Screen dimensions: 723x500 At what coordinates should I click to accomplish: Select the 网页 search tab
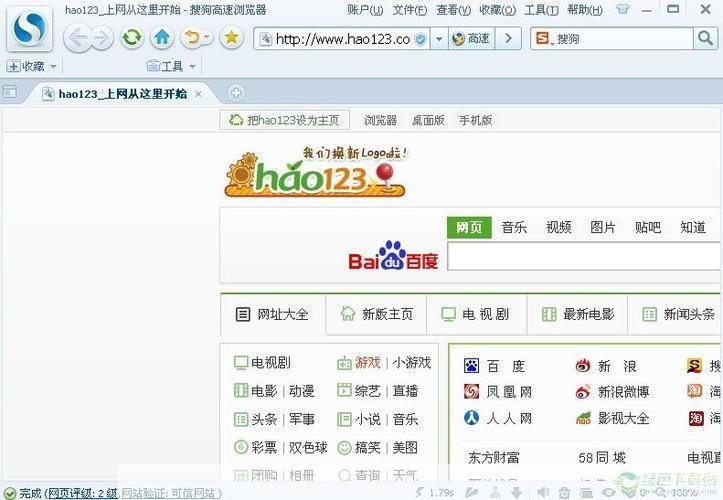pos(469,227)
